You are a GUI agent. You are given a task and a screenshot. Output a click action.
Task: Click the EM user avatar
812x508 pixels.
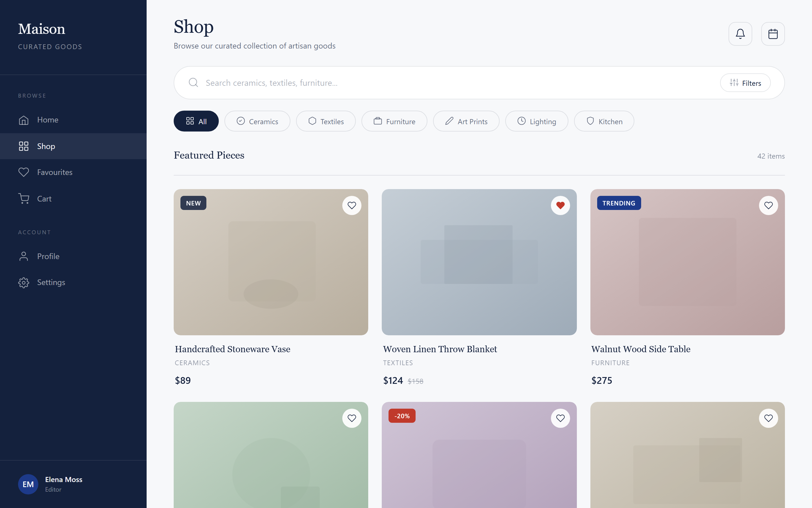coord(28,484)
